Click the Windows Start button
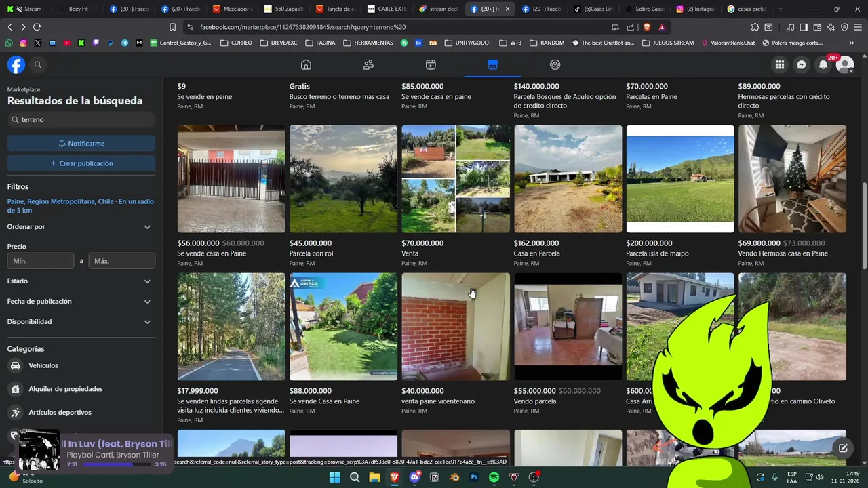The height and width of the screenshot is (488, 868). pos(334,477)
